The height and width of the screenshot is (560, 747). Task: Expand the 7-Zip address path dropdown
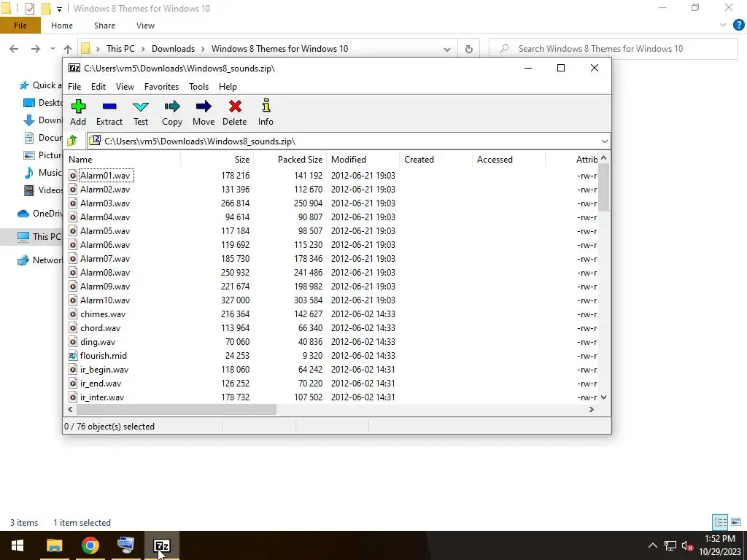point(604,141)
